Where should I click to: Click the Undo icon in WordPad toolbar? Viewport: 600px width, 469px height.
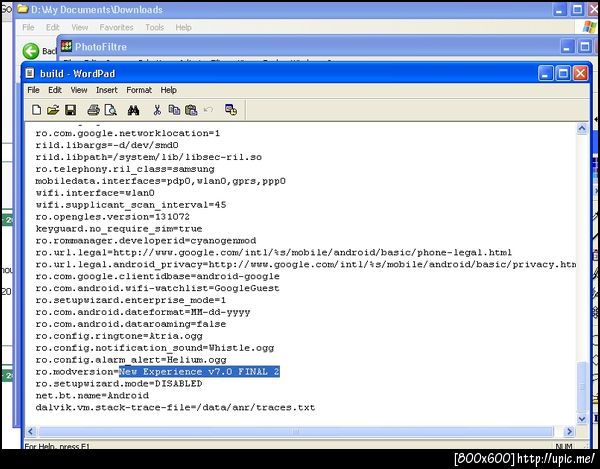[x=208, y=110]
